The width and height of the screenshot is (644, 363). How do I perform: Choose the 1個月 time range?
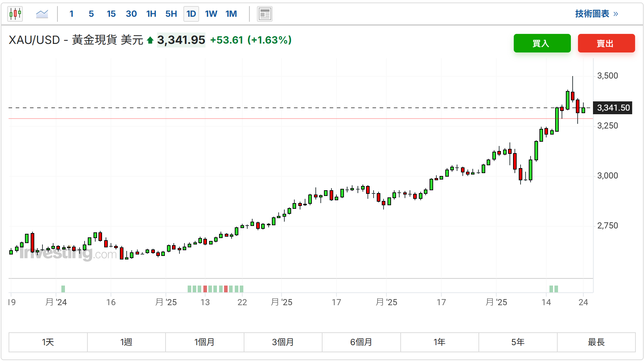pos(205,342)
